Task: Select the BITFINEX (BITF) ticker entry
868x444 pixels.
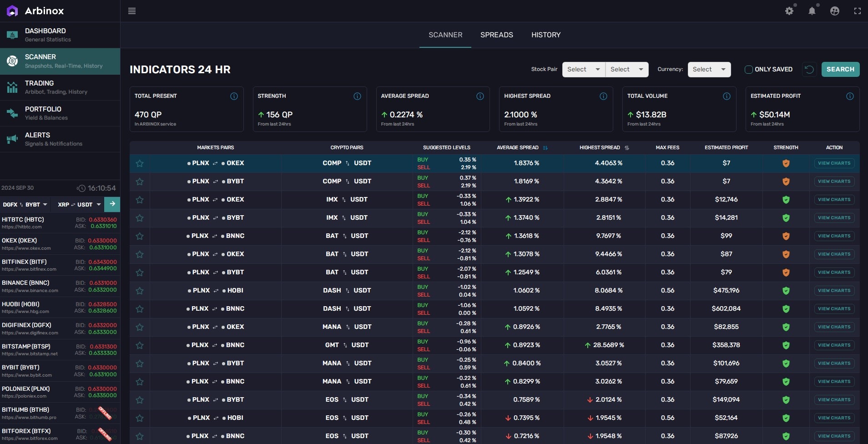Action: (x=60, y=265)
